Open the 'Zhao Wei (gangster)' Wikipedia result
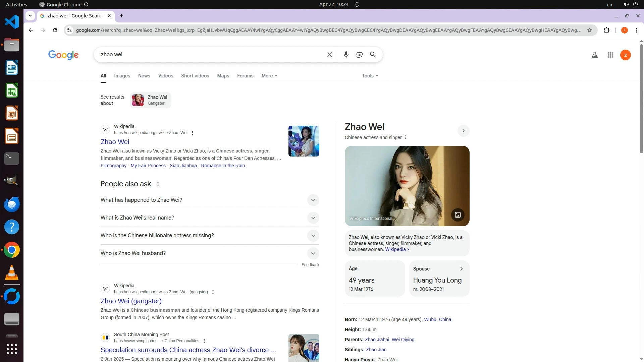Viewport: 644px width, 362px height. (x=131, y=301)
